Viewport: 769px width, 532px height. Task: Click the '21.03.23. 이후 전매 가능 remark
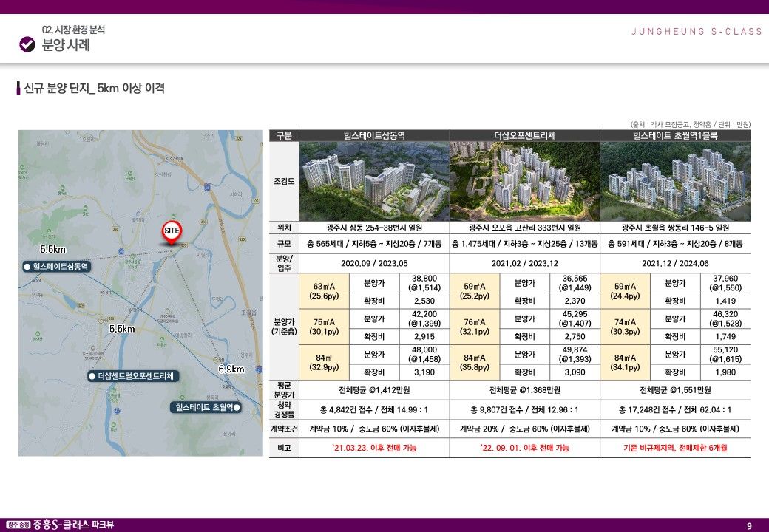click(x=374, y=448)
